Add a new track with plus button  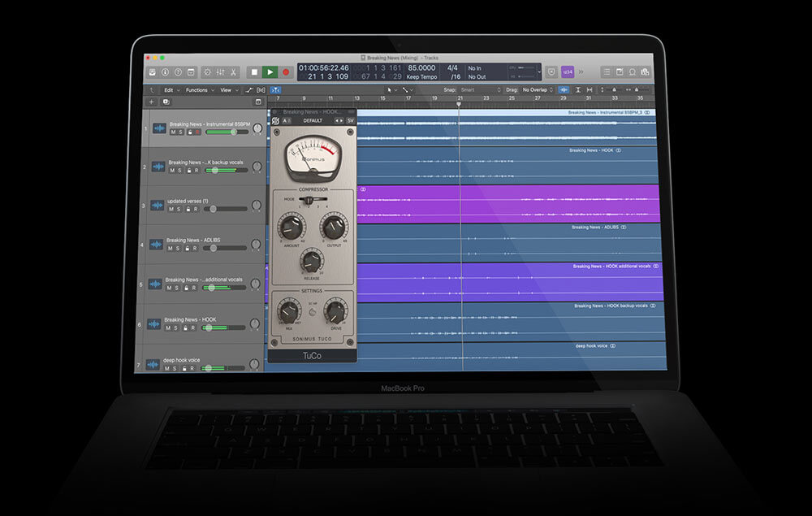coord(152,102)
